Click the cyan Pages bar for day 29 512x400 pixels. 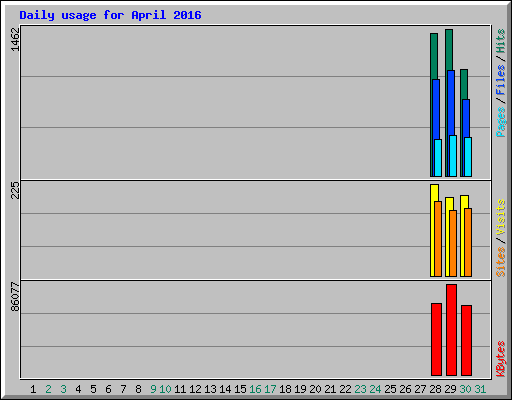(x=453, y=156)
